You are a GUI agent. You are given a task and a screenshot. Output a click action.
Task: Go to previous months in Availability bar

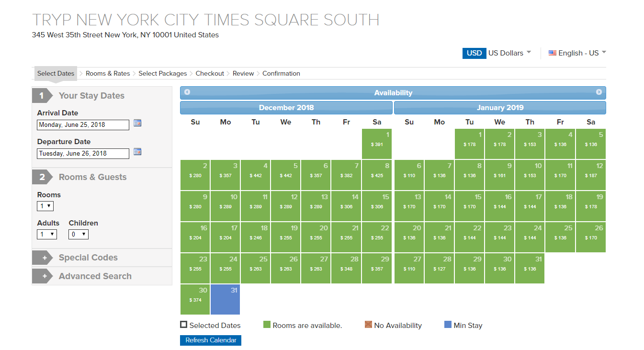click(x=187, y=92)
